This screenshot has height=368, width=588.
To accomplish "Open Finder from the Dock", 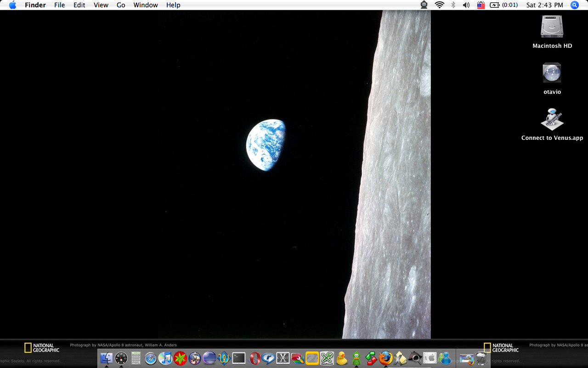I will click(107, 358).
